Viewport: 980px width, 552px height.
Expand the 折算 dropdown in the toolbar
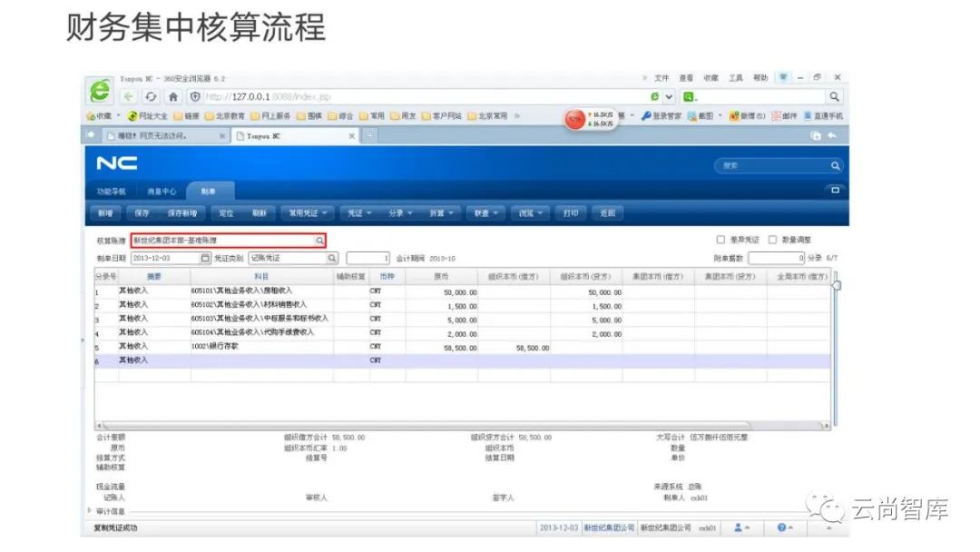coord(441,213)
